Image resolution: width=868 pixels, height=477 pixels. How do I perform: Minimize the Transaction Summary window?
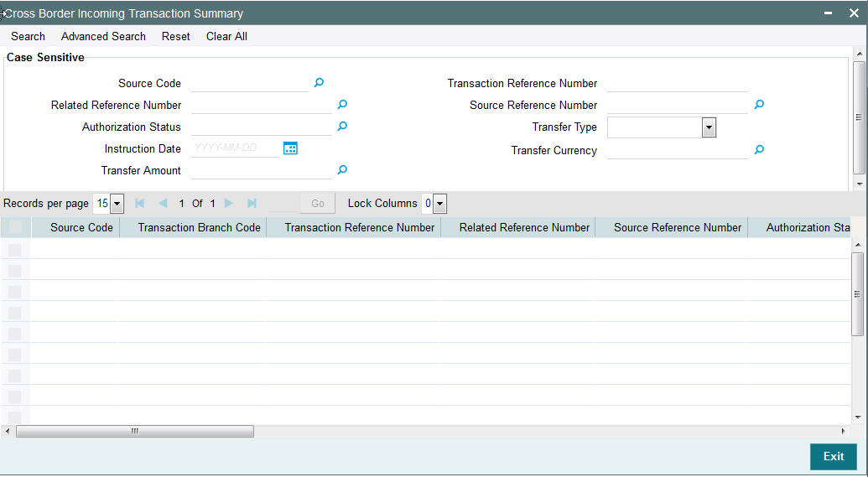tap(828, 13)
